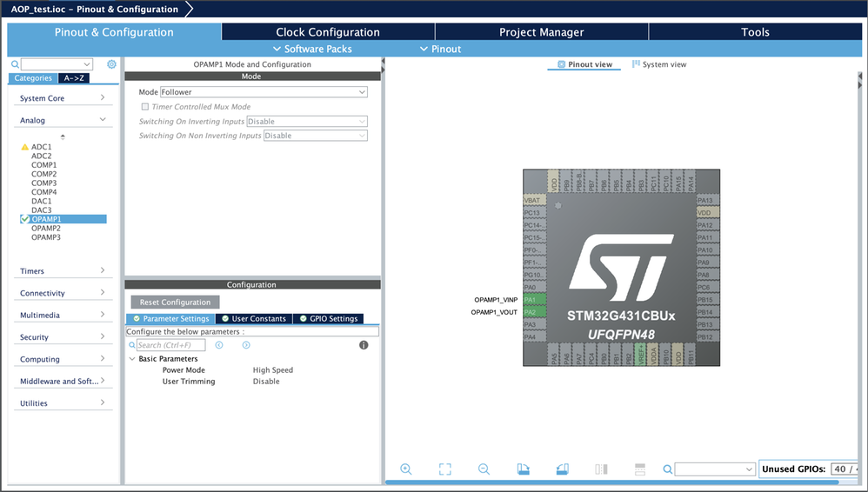Go to previous parameter search result
Image resolution: width=868 pixels, height=492 pixels.
219,345
